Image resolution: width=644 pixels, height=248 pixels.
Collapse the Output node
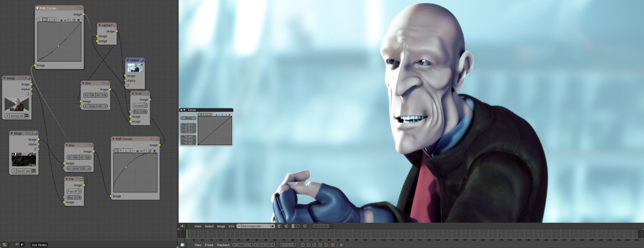pos(128,60)
